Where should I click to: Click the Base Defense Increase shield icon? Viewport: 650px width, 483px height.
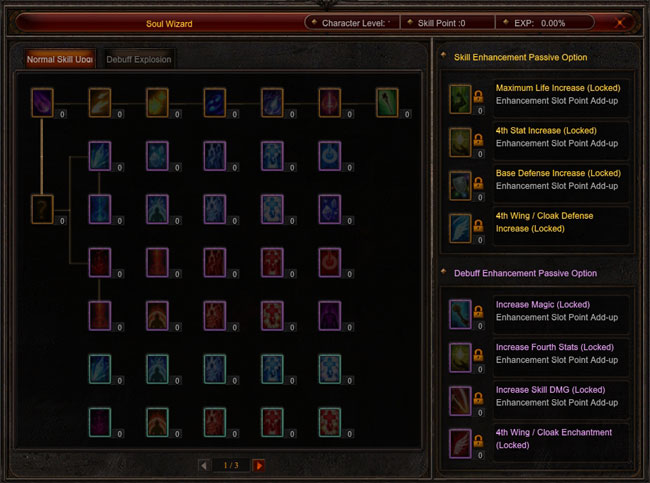(460, 185)
